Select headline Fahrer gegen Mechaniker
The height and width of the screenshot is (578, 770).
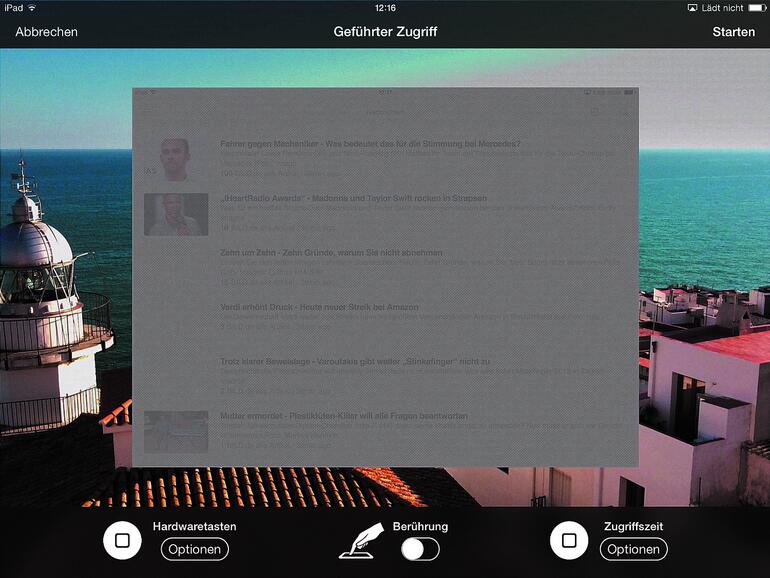370,144
